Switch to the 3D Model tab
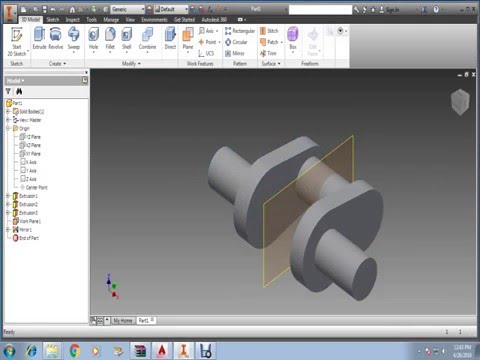Viewport: 480px width, 360px height. 30,20
